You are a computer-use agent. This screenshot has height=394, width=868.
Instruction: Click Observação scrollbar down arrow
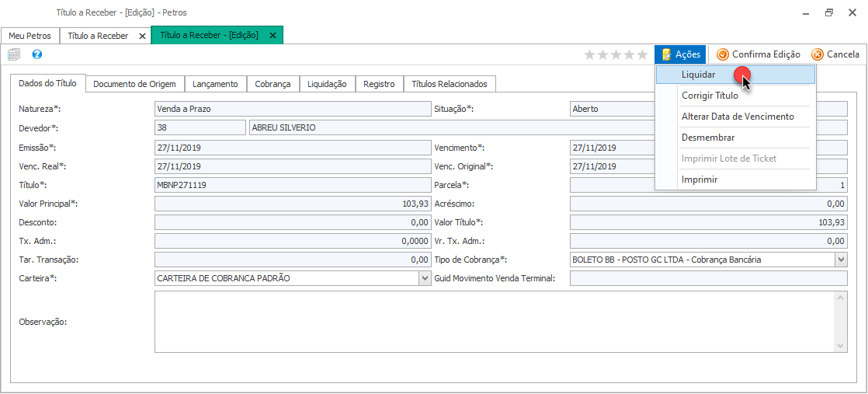pos(841,346)
